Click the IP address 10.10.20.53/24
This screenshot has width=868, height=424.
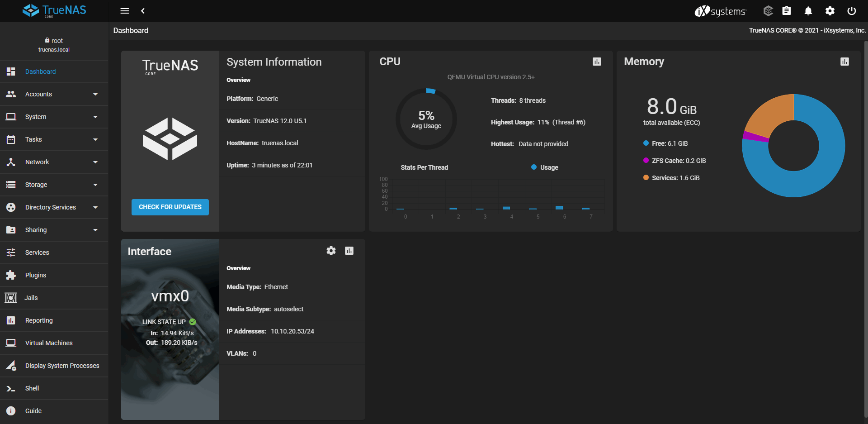pyautogui.click(x=292, y=331)
